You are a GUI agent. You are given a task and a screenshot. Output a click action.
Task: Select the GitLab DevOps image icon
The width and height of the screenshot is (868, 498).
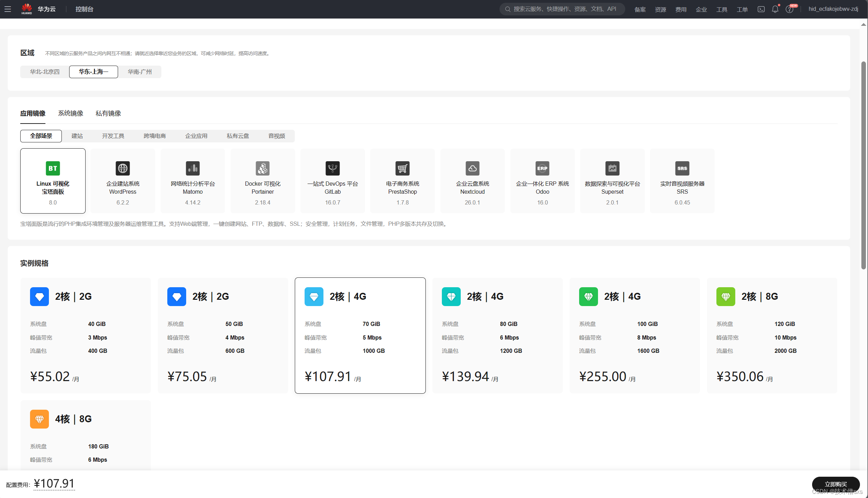coord(333,168)
